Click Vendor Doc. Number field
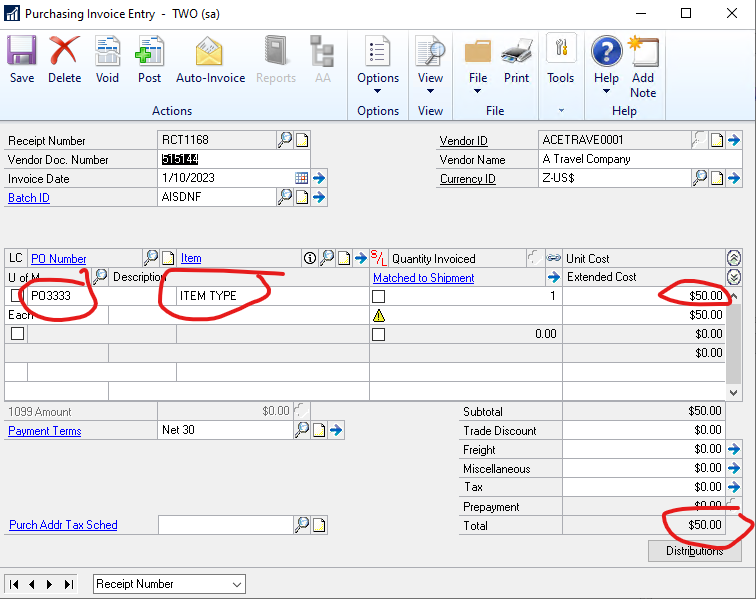This screenshot has width=756, height=599. 234,159
